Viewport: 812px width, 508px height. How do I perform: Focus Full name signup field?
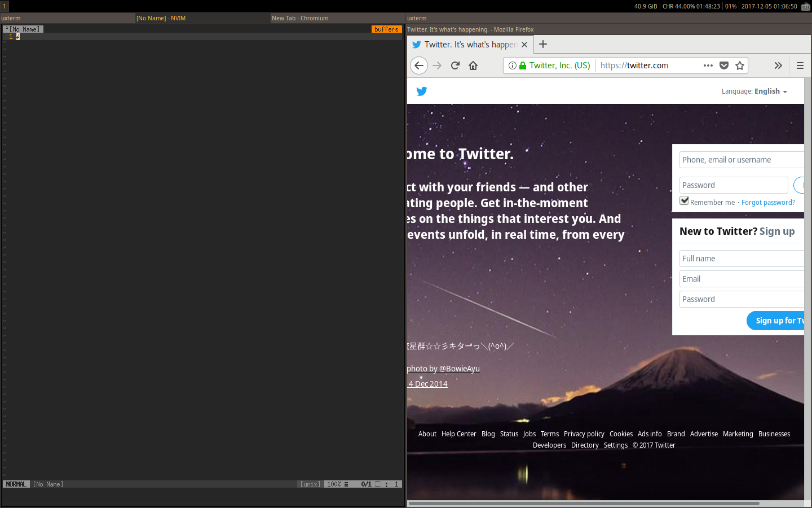742,259
